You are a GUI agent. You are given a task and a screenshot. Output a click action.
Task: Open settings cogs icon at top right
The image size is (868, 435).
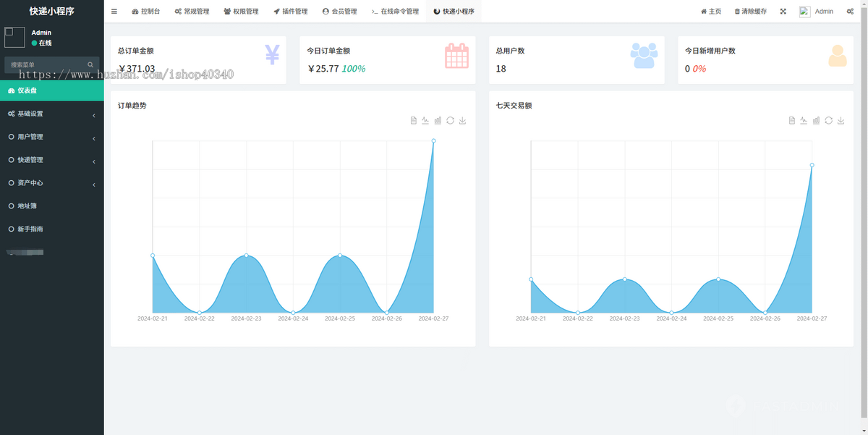(x=850, y=12)
